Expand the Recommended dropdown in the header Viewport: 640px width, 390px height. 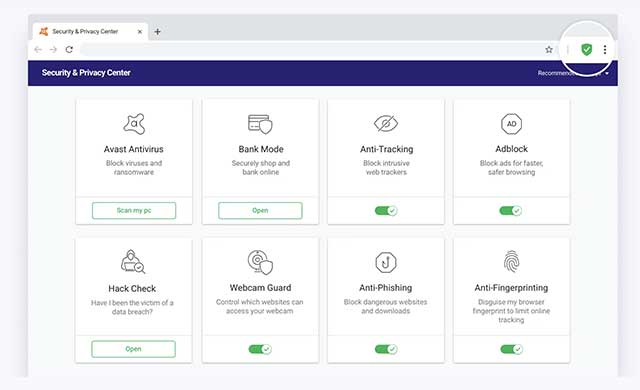pyautogui.click(x=573, y=73)
